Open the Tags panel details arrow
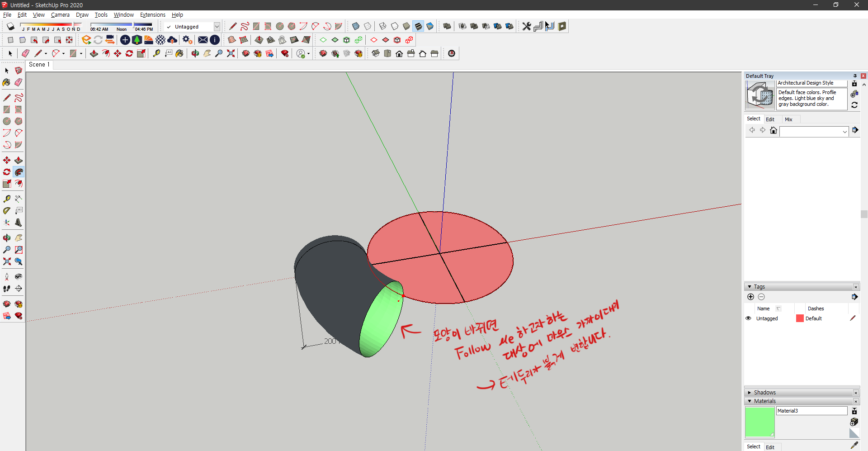868x451 pixels. point(854,297)
